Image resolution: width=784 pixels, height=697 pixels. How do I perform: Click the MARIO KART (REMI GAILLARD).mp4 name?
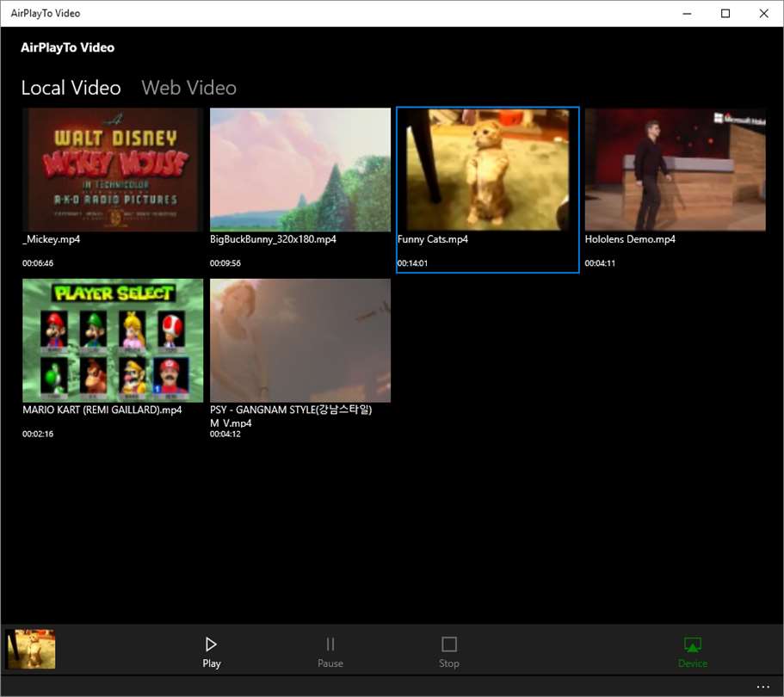point(102,410)
